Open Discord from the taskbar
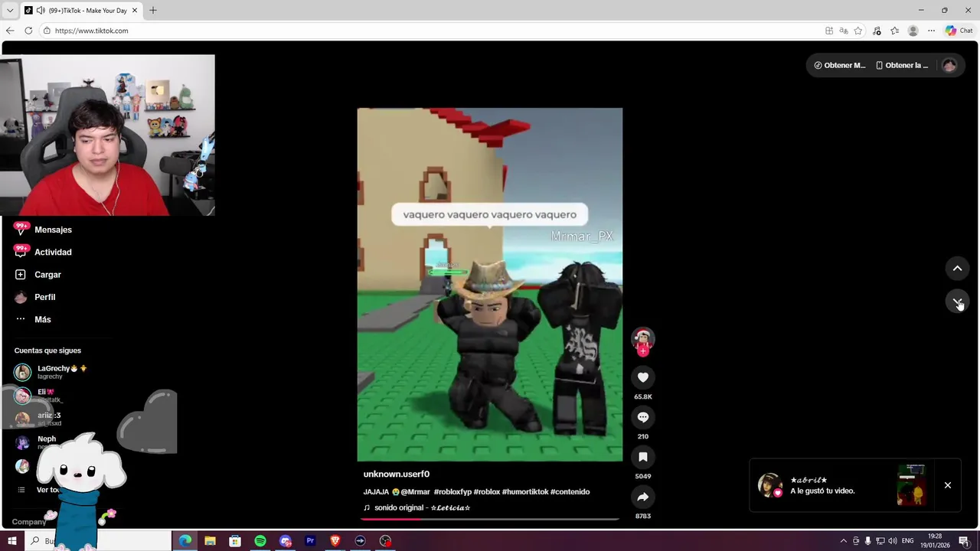980x551 pixels. (x=286, y=541)
